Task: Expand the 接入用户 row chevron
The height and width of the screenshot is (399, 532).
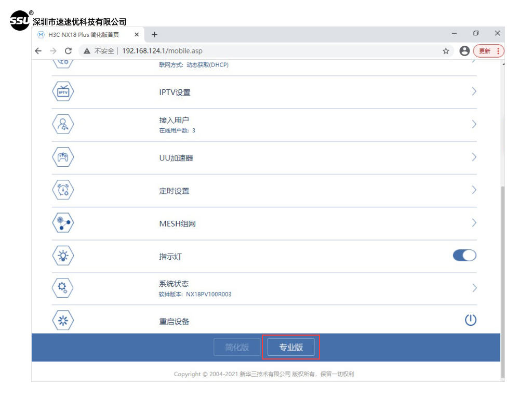Action: coord(474,124)
